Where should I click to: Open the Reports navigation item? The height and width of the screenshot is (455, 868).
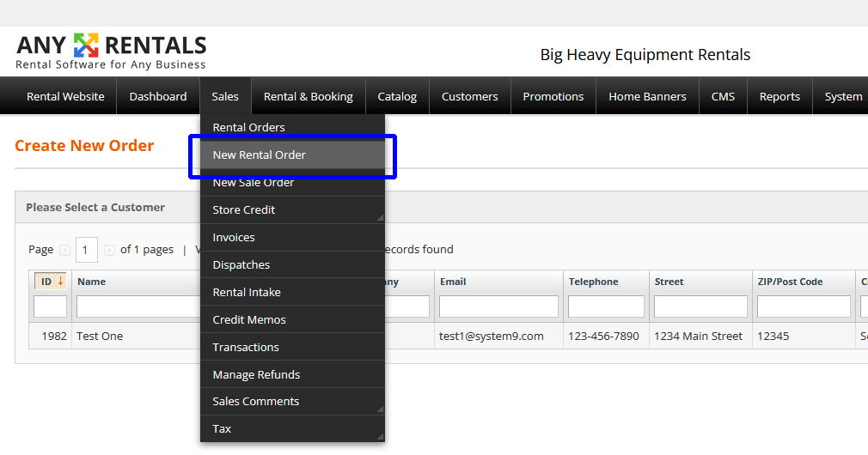point(779,97)
